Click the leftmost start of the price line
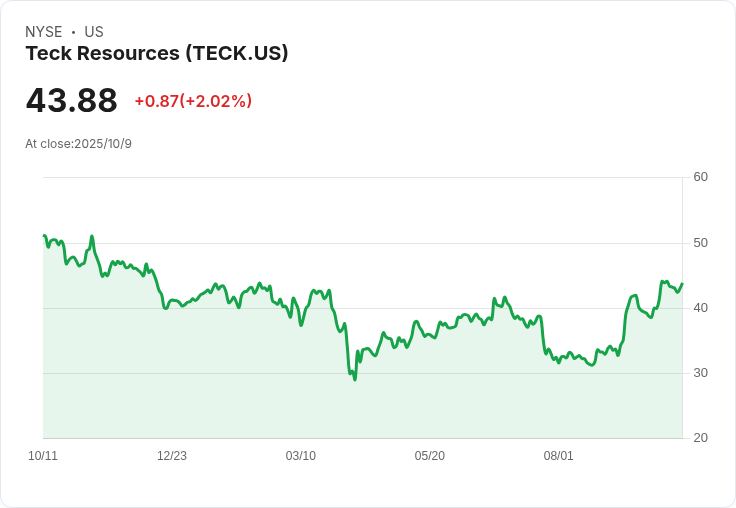Viewport: 736px width, 508px height. [44, 235]
